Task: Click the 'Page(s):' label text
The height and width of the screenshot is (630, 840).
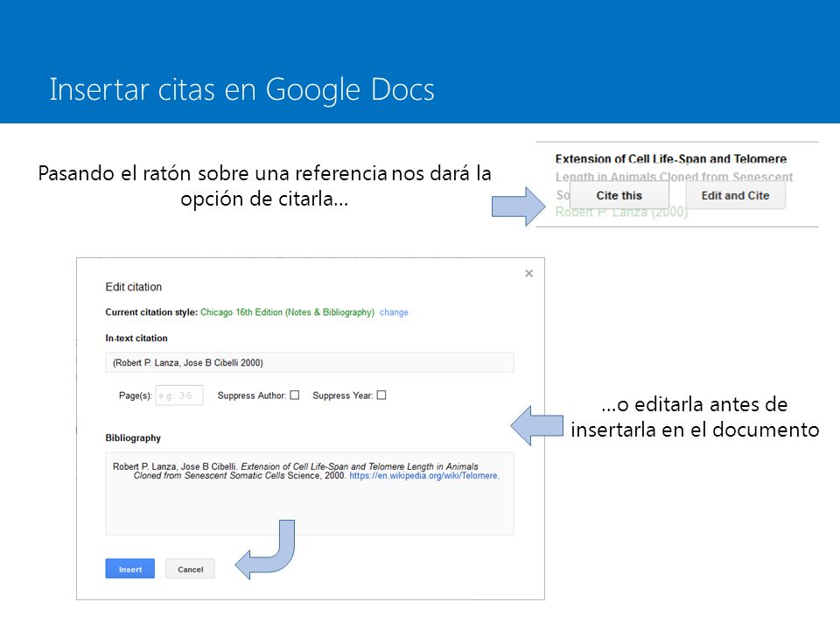Action: point(136,395)
